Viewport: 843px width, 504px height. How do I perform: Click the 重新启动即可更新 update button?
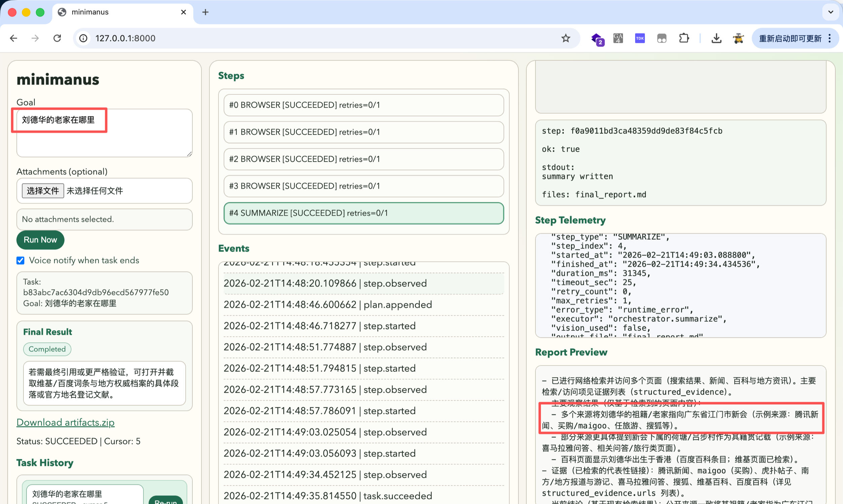click(x=790, y=38)
